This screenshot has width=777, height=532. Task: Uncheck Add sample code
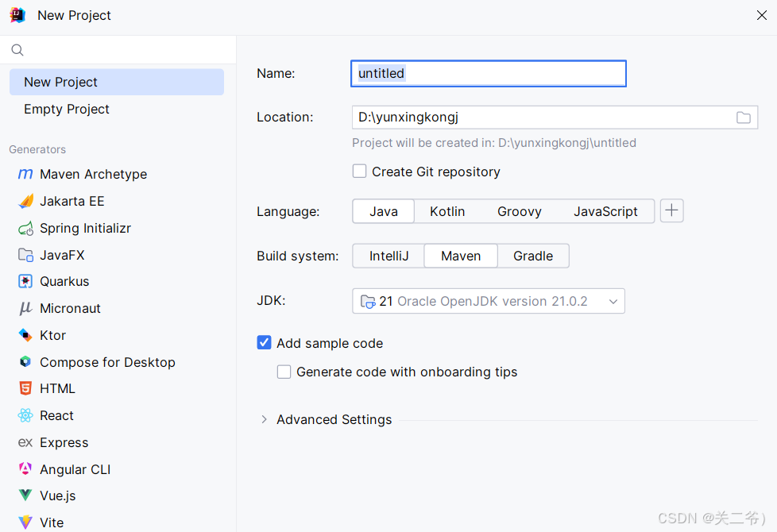(x=264, y=343)
